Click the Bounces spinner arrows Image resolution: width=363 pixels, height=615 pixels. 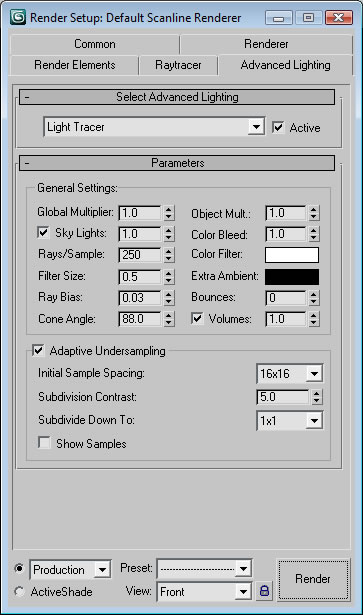314,298
